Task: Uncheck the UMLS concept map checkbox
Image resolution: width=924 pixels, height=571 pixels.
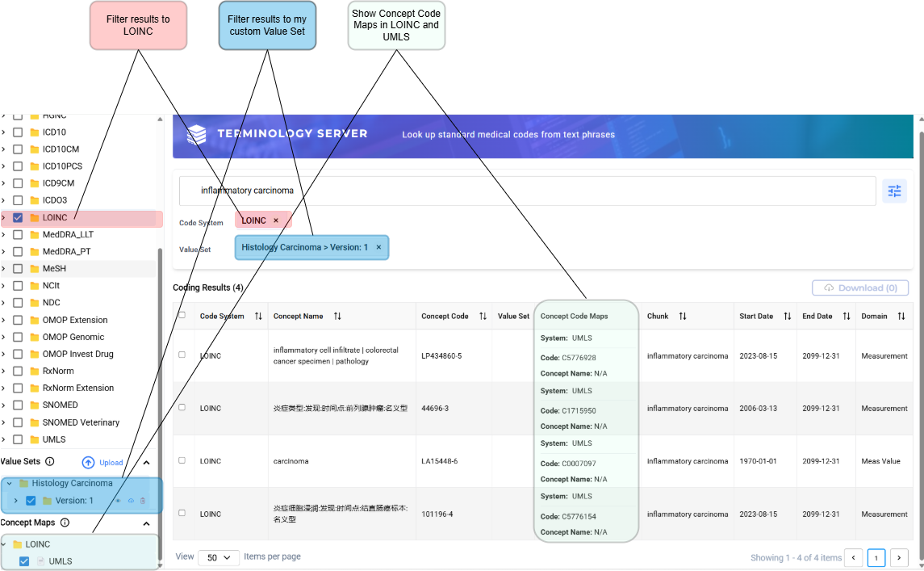Action: (24, 561)
